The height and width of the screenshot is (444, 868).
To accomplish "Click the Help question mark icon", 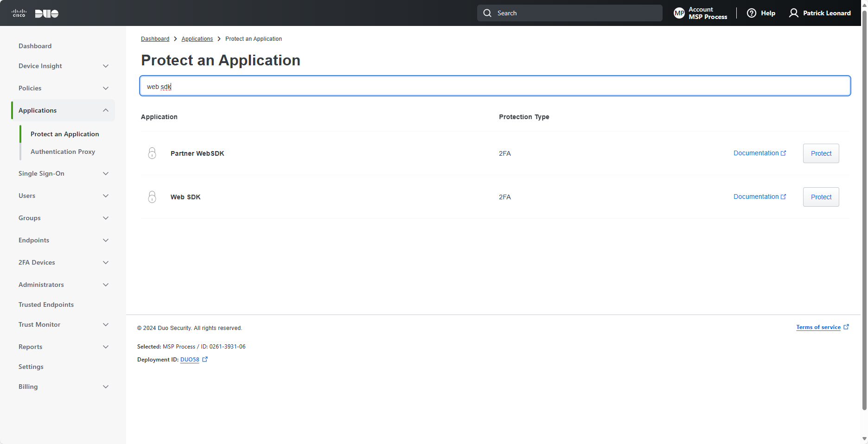I will pos(752,13).
